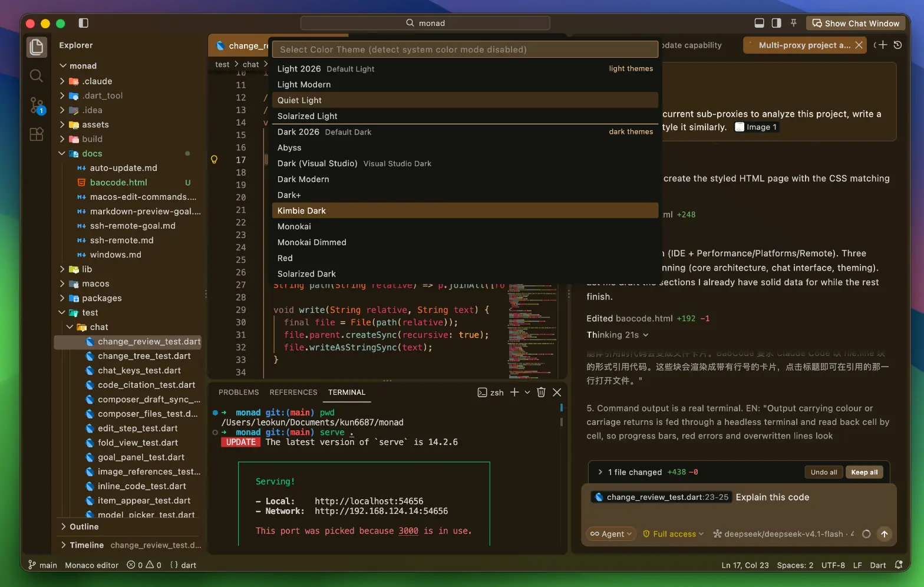Expand the '1 file changed' section

coord(600,472)
